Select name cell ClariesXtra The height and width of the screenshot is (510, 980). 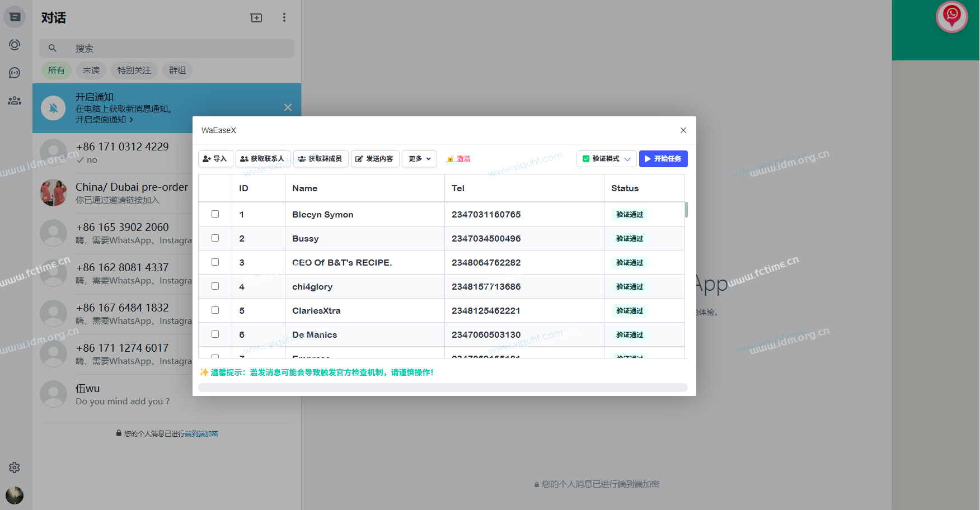(365, 311)
